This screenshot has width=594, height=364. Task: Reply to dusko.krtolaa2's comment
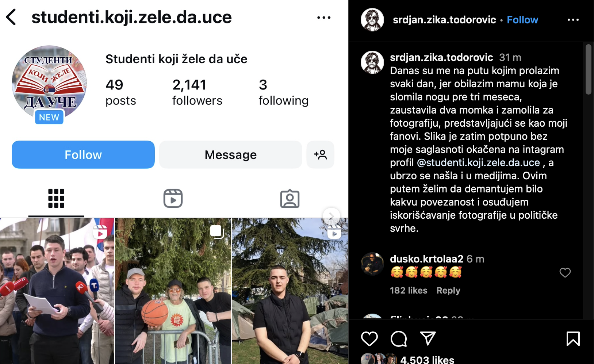pyautogui.click(x=448, y=291)
